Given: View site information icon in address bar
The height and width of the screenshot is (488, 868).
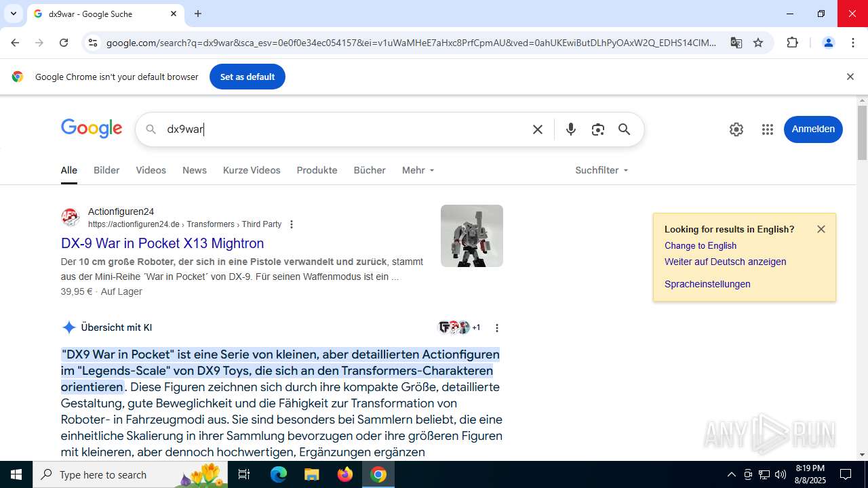Looking at the screenshot, I should click(x=93, y=43).
